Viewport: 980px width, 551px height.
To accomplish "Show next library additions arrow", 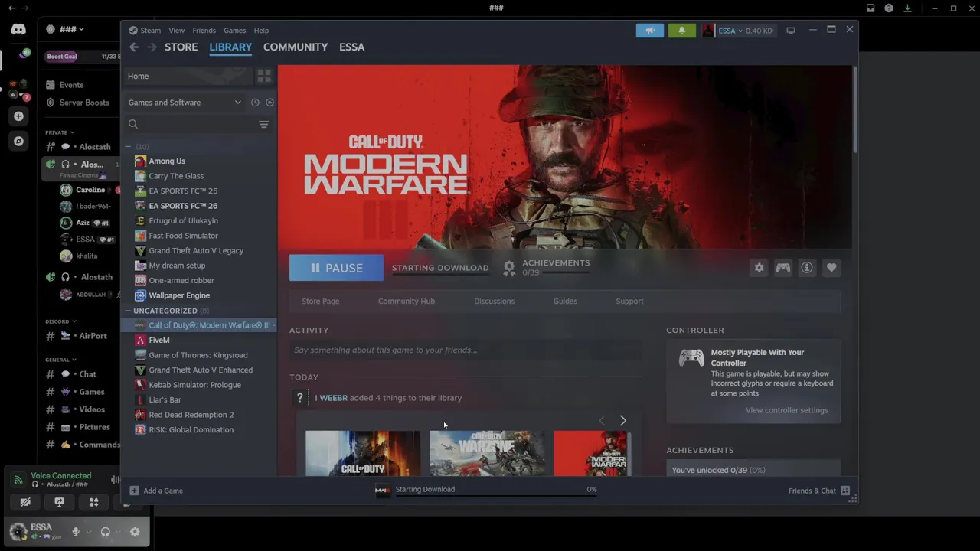I will (622, 421).
